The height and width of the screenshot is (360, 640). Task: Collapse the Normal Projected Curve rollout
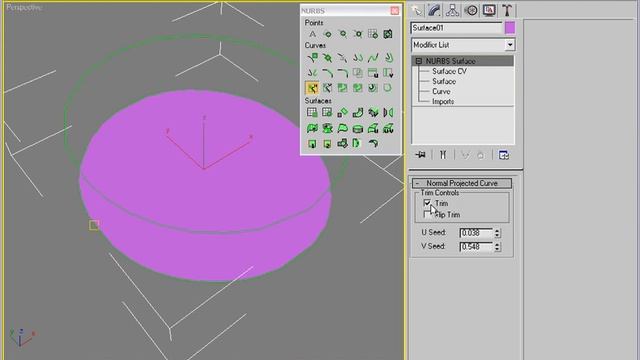pos(462,183)
